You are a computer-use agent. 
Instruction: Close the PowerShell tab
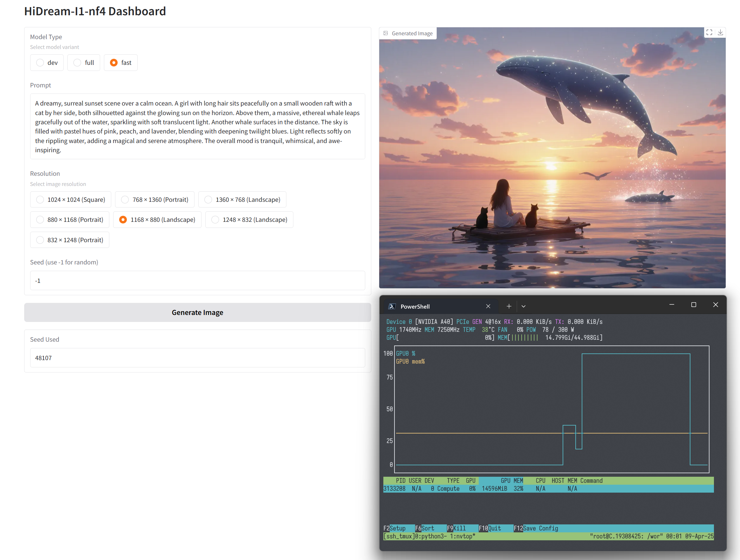(488, 306)
